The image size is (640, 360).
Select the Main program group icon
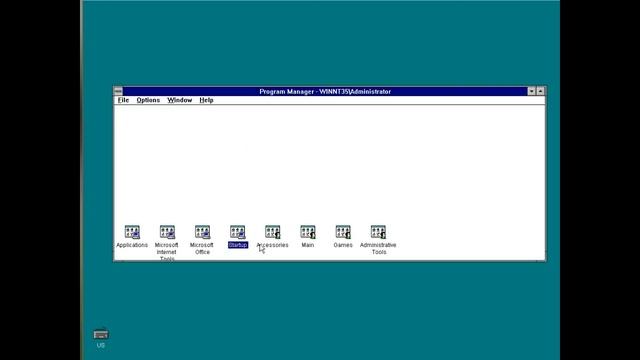click(307, 232)
